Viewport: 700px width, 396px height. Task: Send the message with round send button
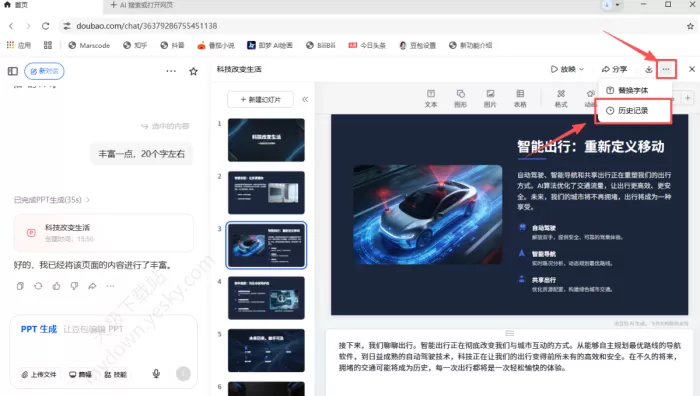[x=183, y=374]
